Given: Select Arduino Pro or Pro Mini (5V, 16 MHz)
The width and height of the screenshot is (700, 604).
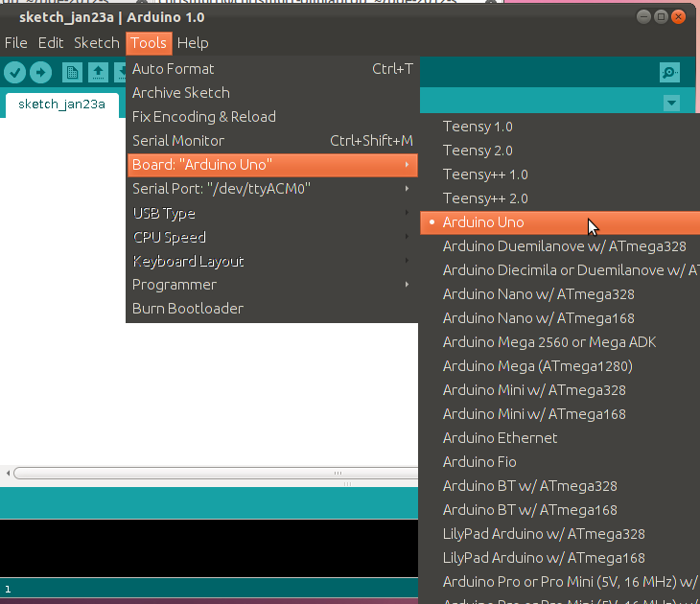Looking at the screenshot, I should coord(560,582).
